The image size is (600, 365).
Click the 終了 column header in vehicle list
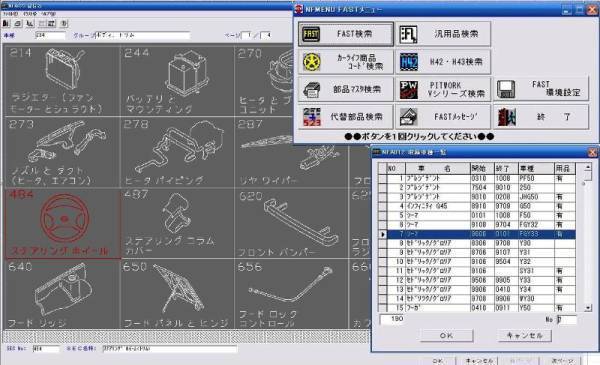tap(505, 168)
